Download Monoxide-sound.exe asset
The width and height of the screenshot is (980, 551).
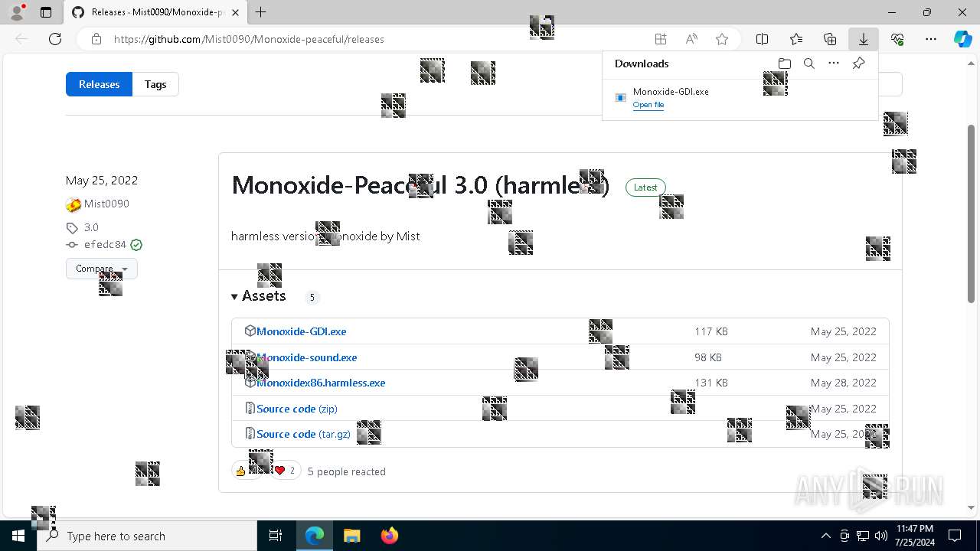pos(307,357)
